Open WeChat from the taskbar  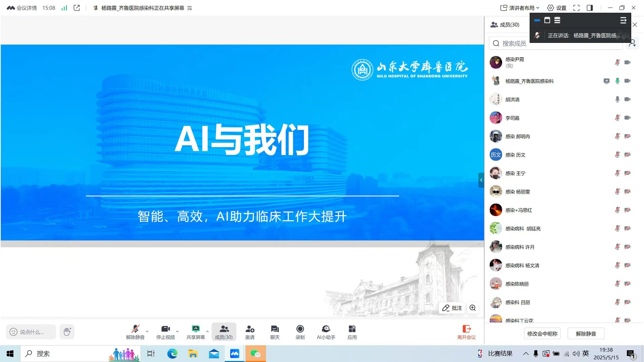click(255, 354)
